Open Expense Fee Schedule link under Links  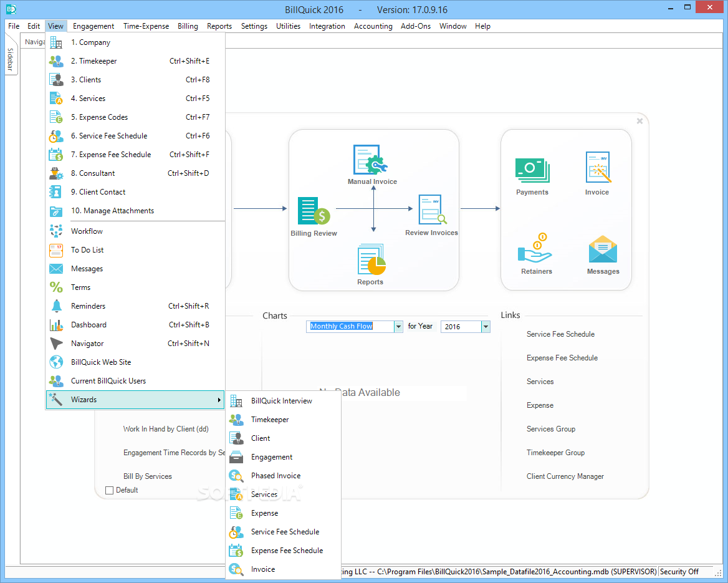[562, 358]
